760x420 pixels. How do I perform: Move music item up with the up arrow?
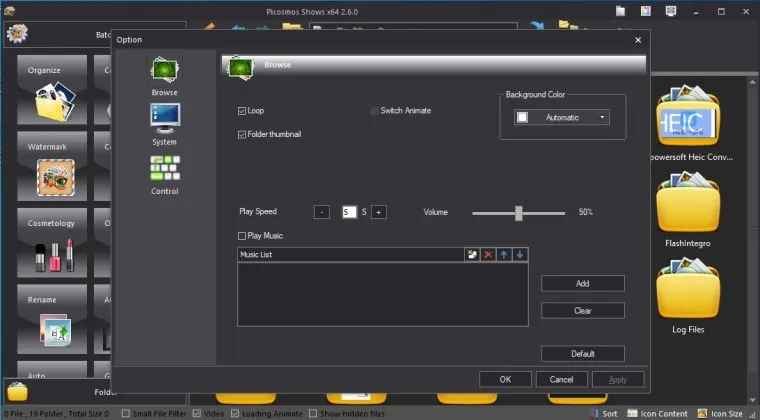tap(504, 255)
